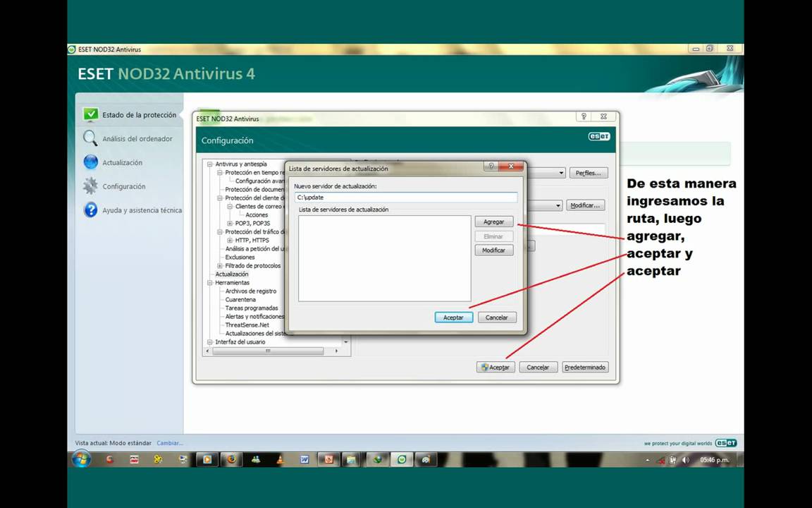
Task: Open Firefox from the taskbar
Action: (231, 459)
